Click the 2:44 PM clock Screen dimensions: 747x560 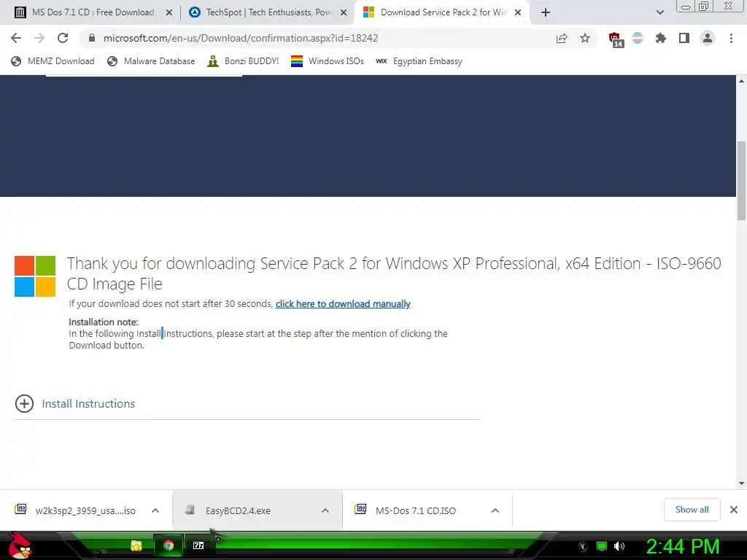[683, 546]
